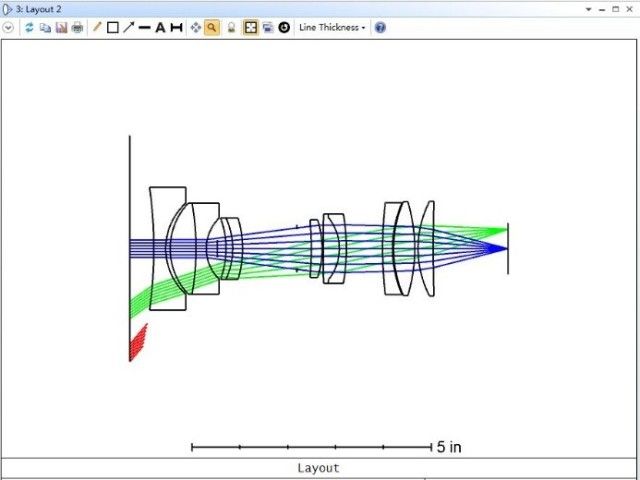Toggle the fit-to-window frame icon
Screen dimensions: 640x480
251,28
